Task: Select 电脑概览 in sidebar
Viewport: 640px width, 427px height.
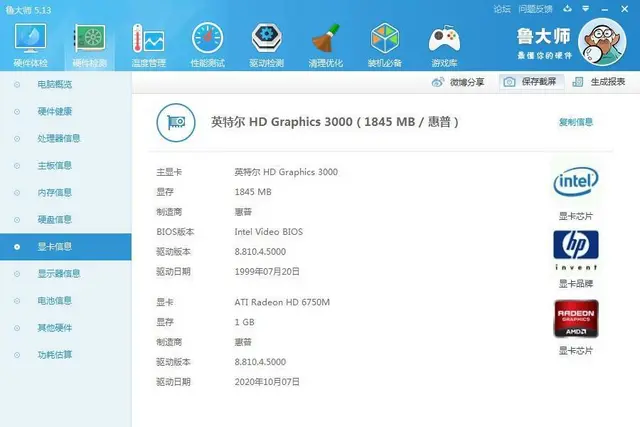Action: click(66, 85)
